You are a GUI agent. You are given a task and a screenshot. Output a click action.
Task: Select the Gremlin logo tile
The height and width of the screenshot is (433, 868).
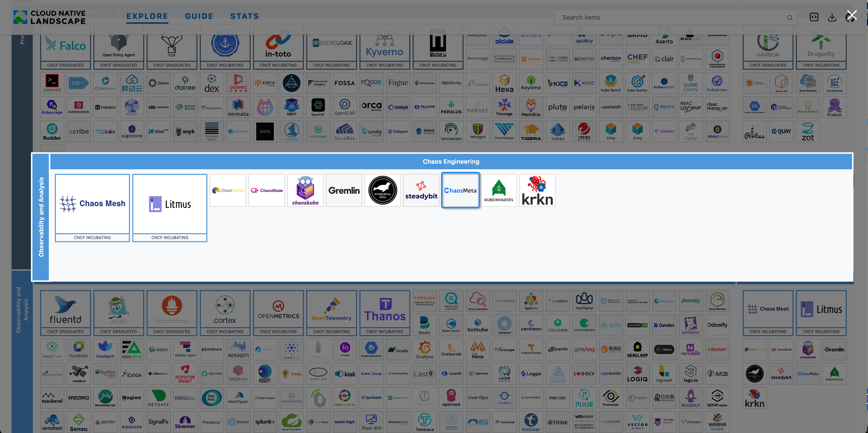coord(344,190)
